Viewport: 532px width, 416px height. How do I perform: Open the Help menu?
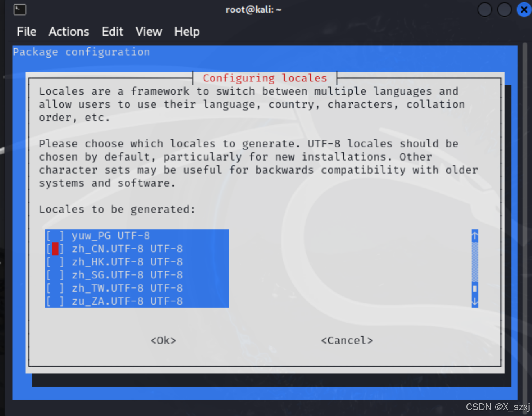pos(187,32)
